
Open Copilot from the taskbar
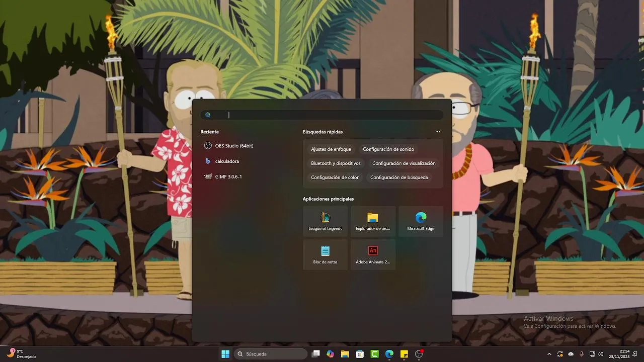(330, 354)
